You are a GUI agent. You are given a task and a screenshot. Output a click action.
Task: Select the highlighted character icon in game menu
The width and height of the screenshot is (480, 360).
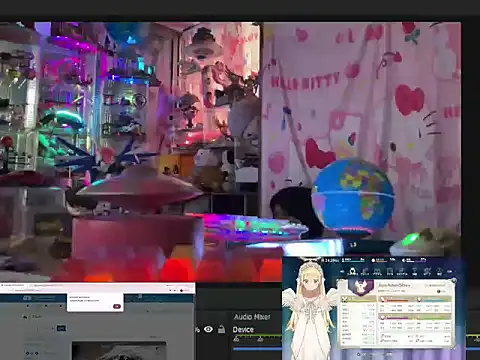352,272
